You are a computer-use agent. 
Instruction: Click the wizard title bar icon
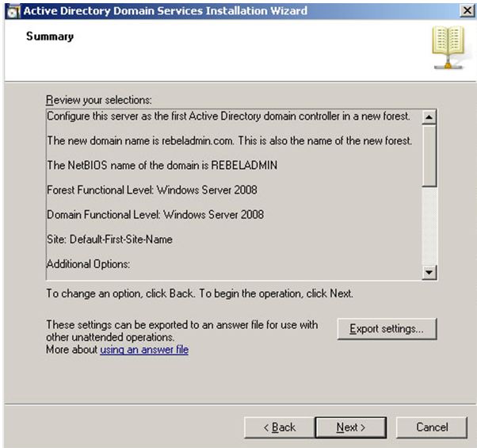coord(13,11)
